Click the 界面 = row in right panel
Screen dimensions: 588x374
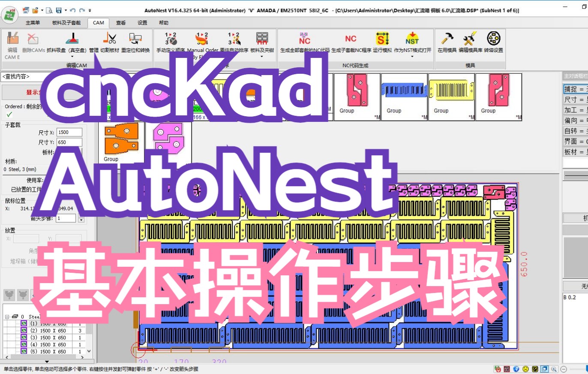[575, 141]
